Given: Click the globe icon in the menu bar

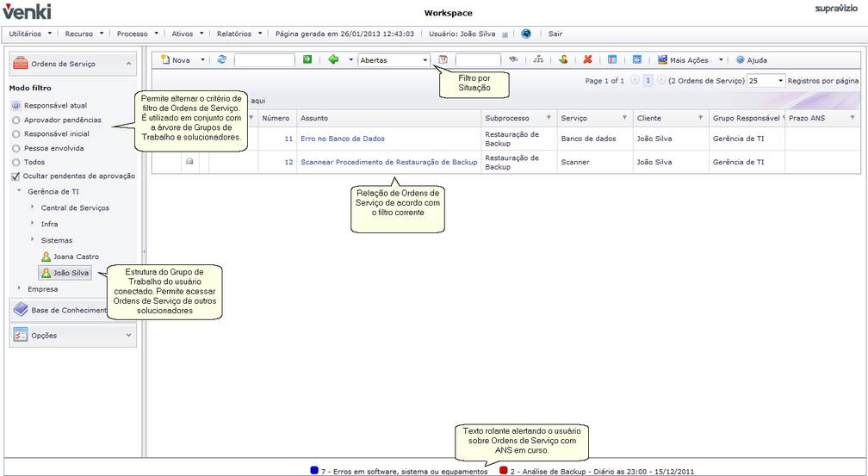Looking at the screenshot, I should click(526, 34).
